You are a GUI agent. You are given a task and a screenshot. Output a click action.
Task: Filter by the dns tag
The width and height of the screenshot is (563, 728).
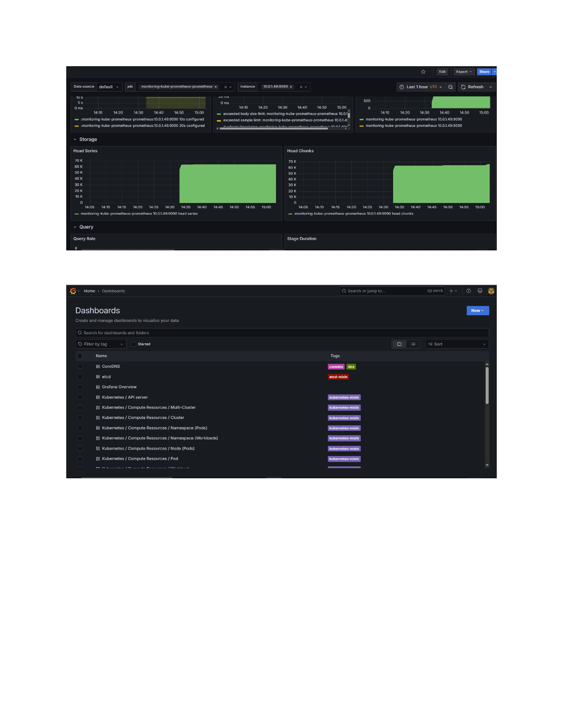(351, 367)
